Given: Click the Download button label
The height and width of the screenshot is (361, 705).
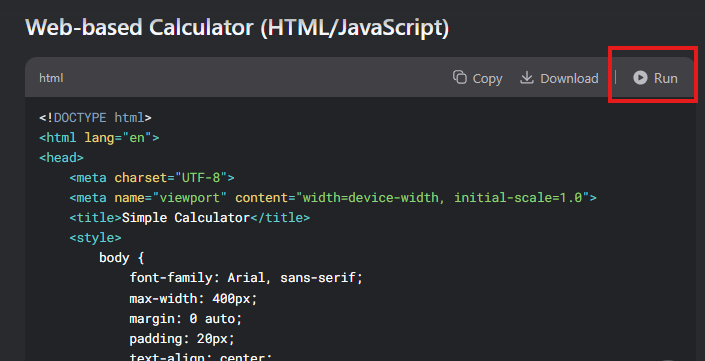Looking at the screenshot, I should (569, 78).
